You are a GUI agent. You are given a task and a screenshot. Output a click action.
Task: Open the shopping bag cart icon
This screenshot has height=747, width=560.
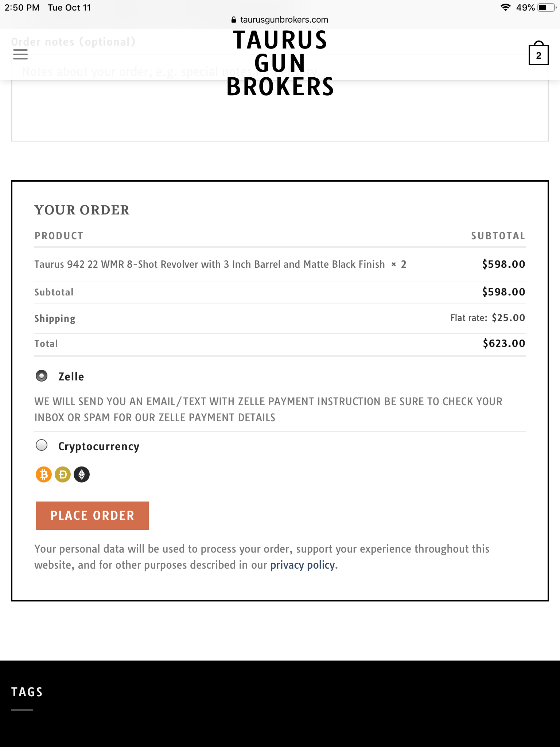(x=538, y=53)
